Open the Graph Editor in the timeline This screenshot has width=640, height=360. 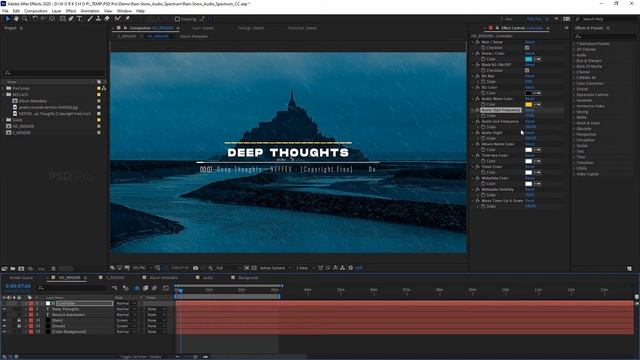(166, 288)
